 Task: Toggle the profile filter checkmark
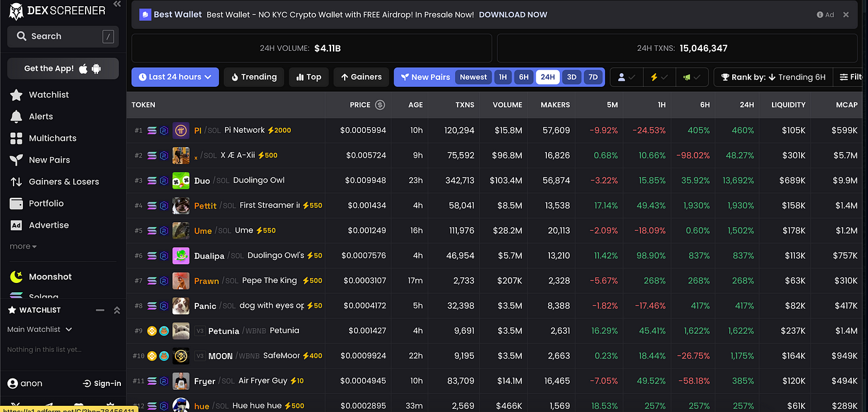pos(626,77)
